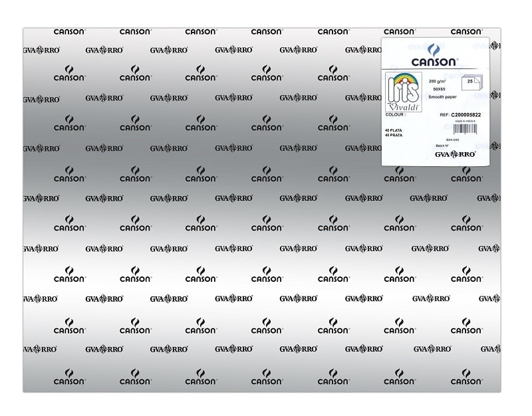
Task: Click the "MADE IN FRANCE" text
Action: (x=465, y=121)
